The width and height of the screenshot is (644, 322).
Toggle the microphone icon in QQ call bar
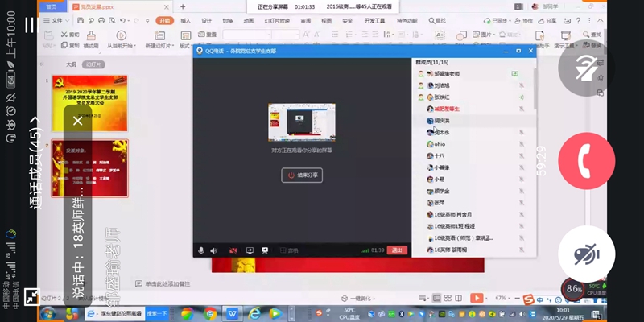201,250
